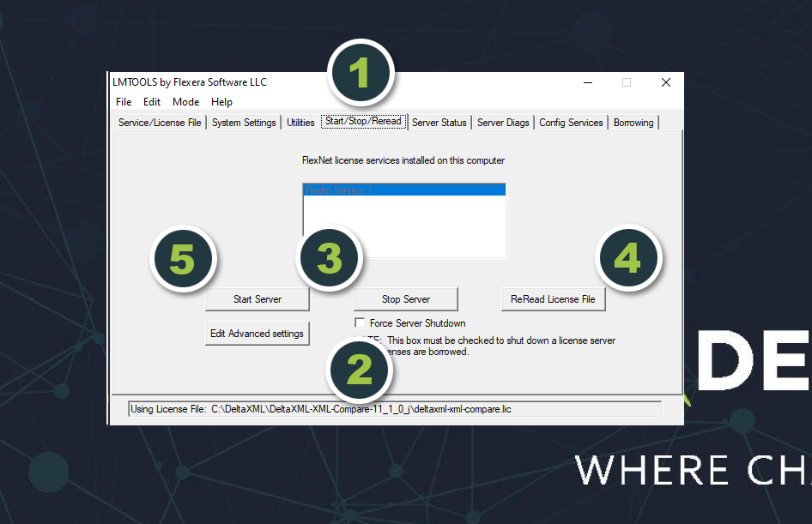
Task: Open the Help menu
Action: [221, 102]
